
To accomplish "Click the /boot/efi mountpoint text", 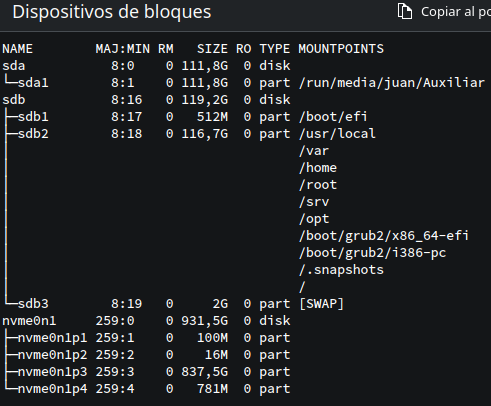I will (333, 117).
